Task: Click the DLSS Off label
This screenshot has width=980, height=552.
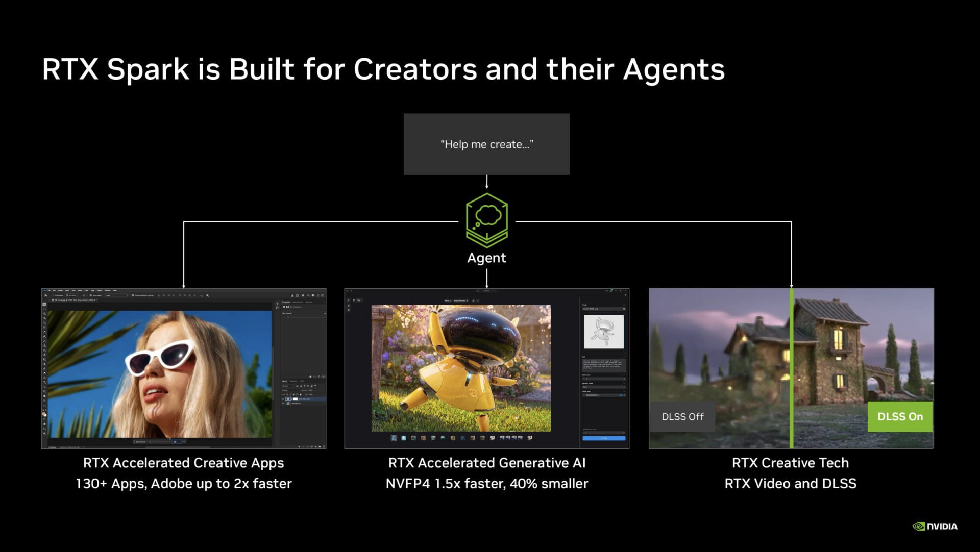Action: (x=682, y=416)
